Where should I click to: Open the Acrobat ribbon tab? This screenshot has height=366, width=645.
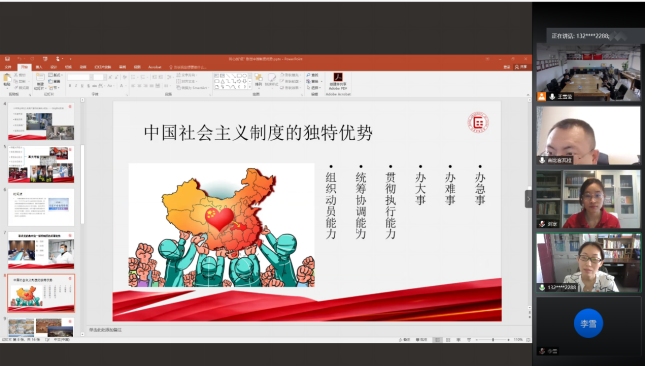point(155,67)
